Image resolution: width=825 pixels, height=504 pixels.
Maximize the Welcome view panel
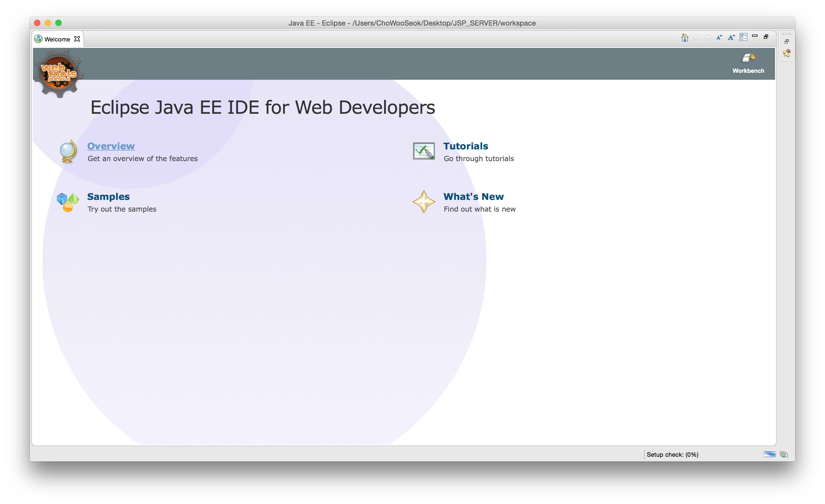[x=766, y=37]
